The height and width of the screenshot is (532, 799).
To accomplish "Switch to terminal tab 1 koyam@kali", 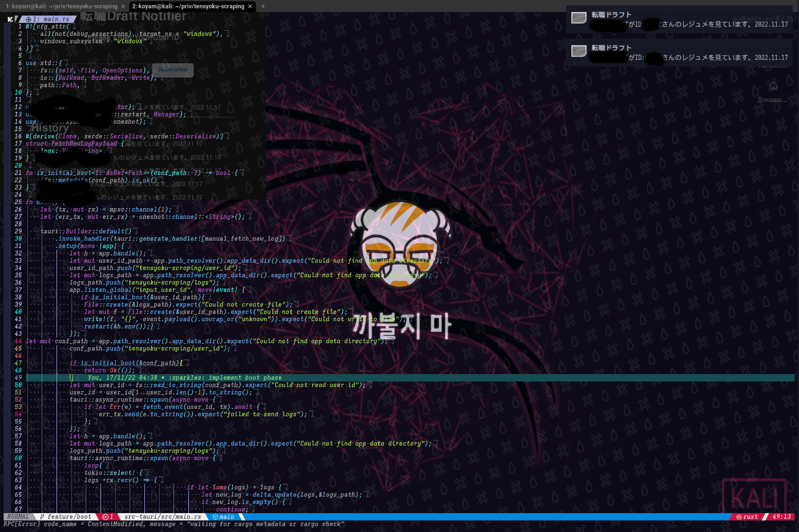I will (61, 6).
